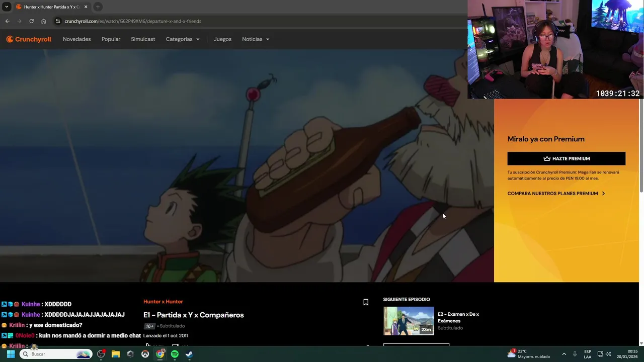This screenshot has height=362, width=644.
Task: Click the HAZTE PREMIUM button
Action: point(566,158)
